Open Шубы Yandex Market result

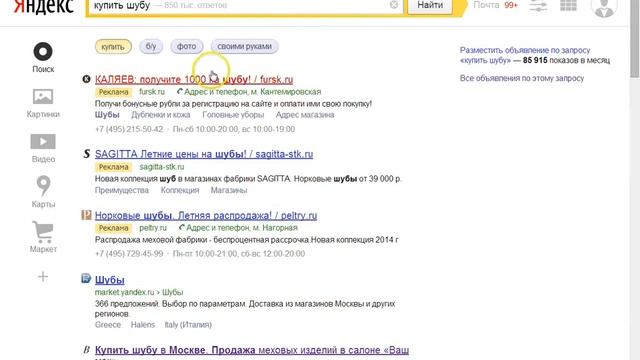coord(110,280)
